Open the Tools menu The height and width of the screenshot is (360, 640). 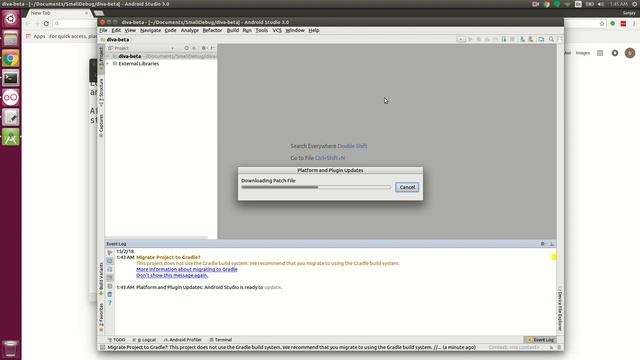[262, 30]
